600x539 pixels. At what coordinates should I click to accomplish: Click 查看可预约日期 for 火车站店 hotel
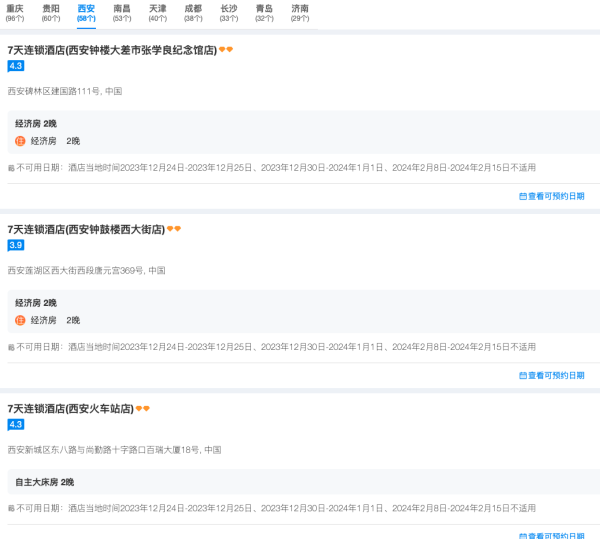(551, 536)
